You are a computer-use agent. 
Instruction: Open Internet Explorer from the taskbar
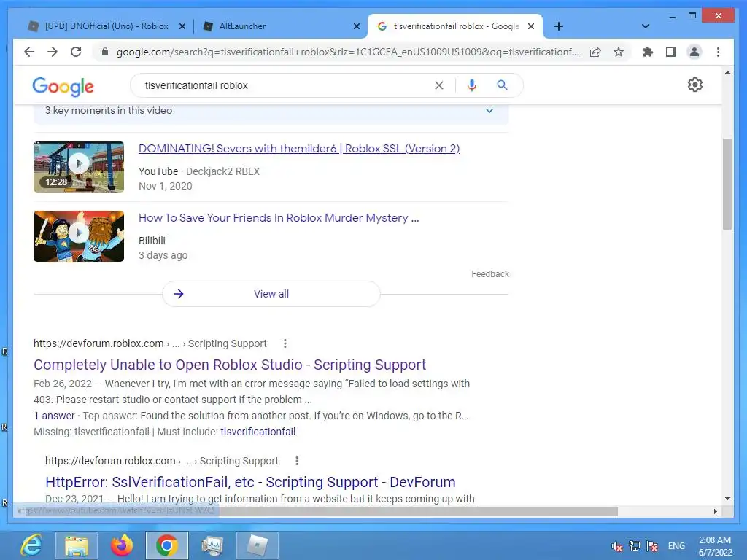click(x=31, y=545)
